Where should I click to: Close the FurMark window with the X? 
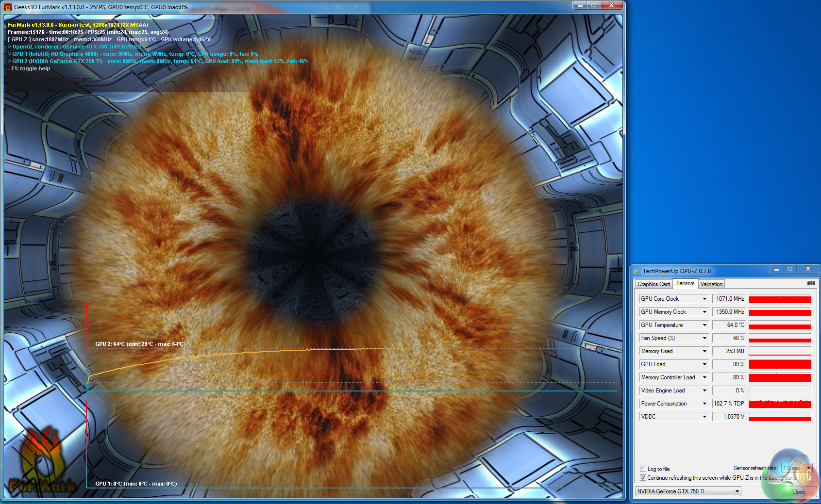point(611,5)
